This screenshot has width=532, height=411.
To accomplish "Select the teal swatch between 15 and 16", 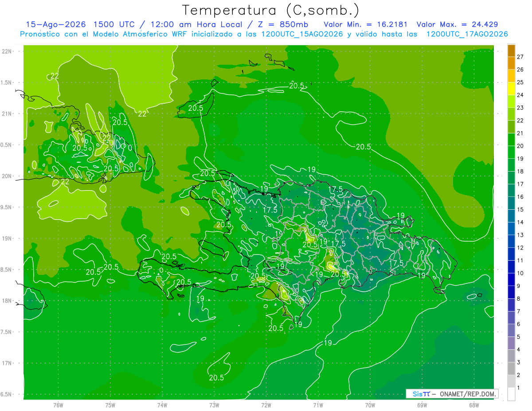I will pos(511,203).
